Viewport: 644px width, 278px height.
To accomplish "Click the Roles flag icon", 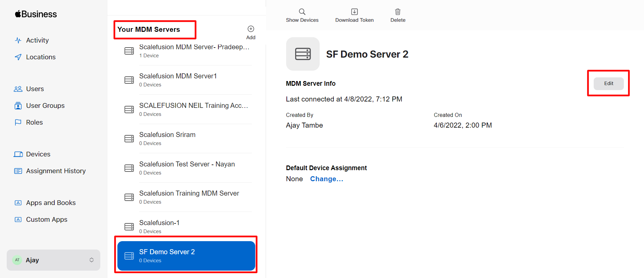I will coord(18,123).
